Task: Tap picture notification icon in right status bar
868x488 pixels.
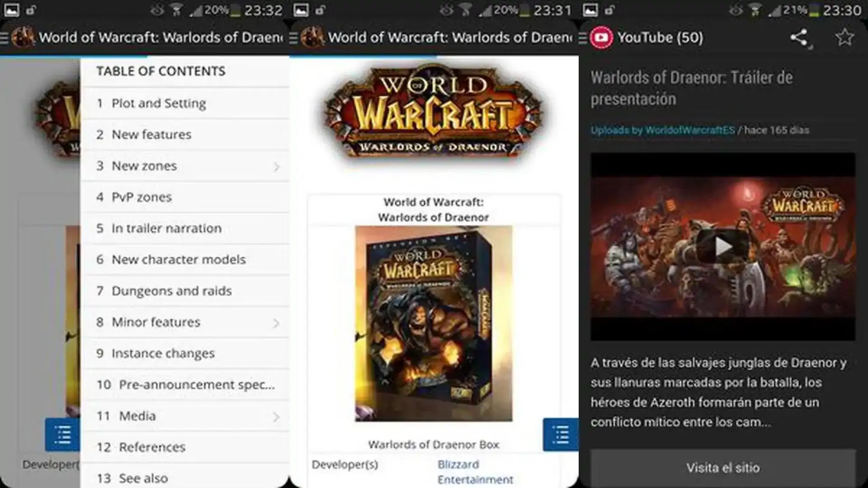Action: 590,10
